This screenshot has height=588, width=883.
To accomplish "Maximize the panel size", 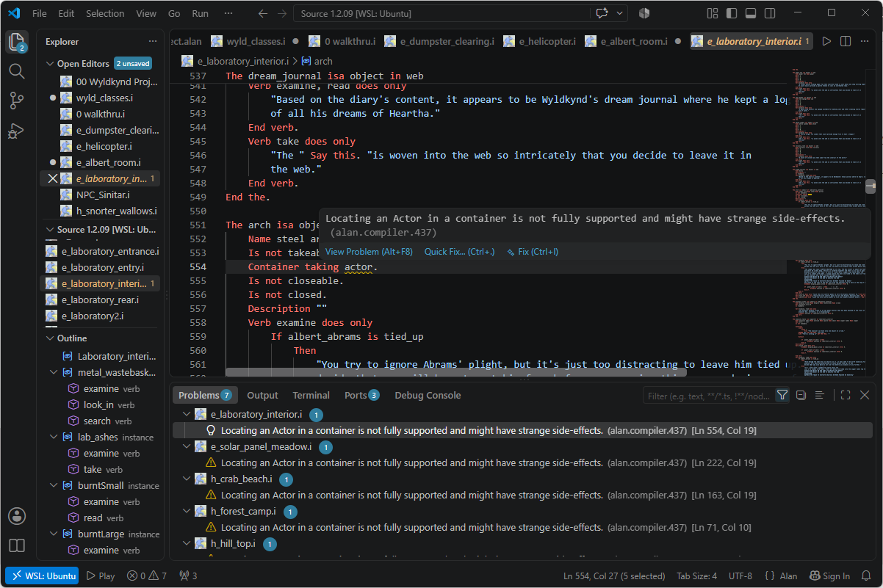I will (x=846, y=395).
